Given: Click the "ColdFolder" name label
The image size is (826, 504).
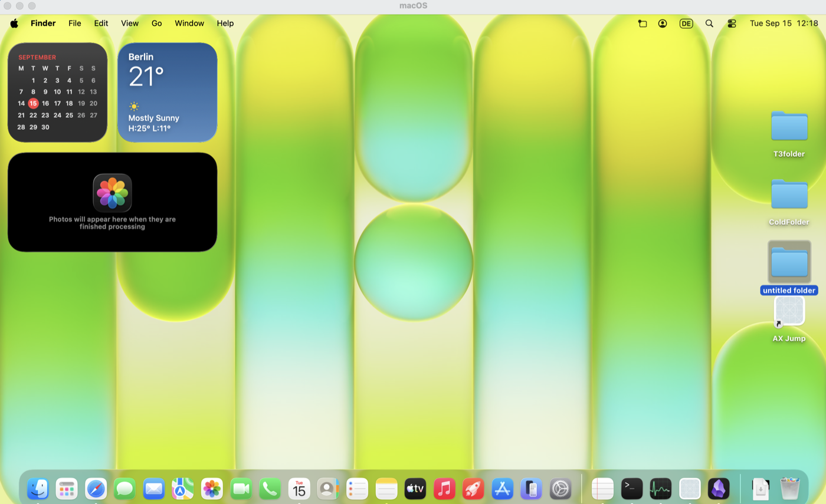Looking at the screenshot, I should tap(789, 222).
